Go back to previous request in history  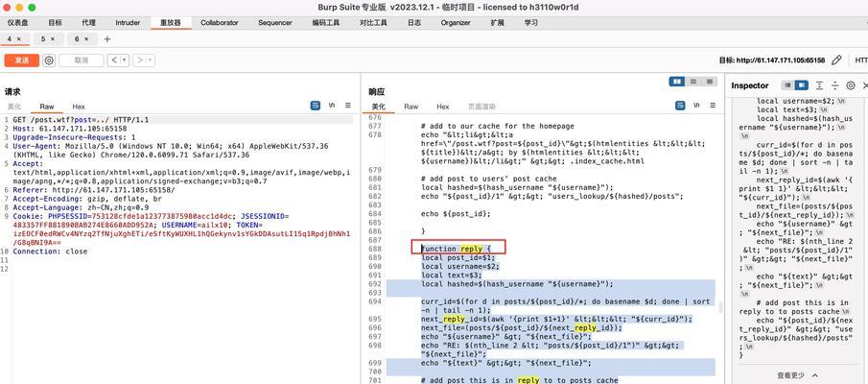click(114, 60)
